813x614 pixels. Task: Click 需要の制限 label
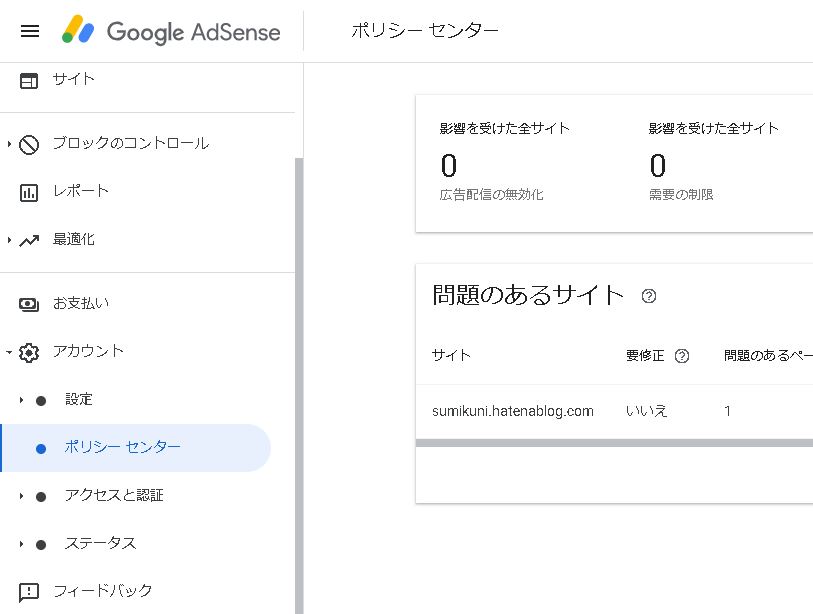tap(681, 195)
